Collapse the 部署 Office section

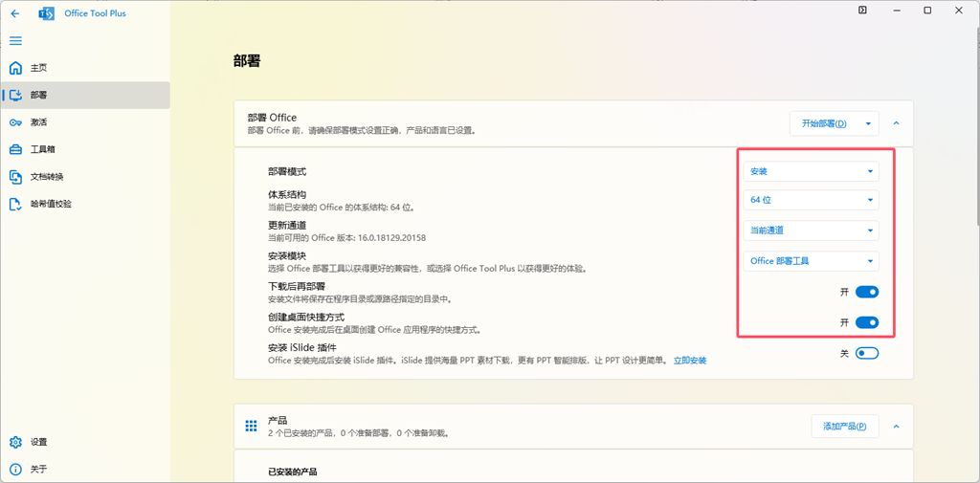[896, 123]
